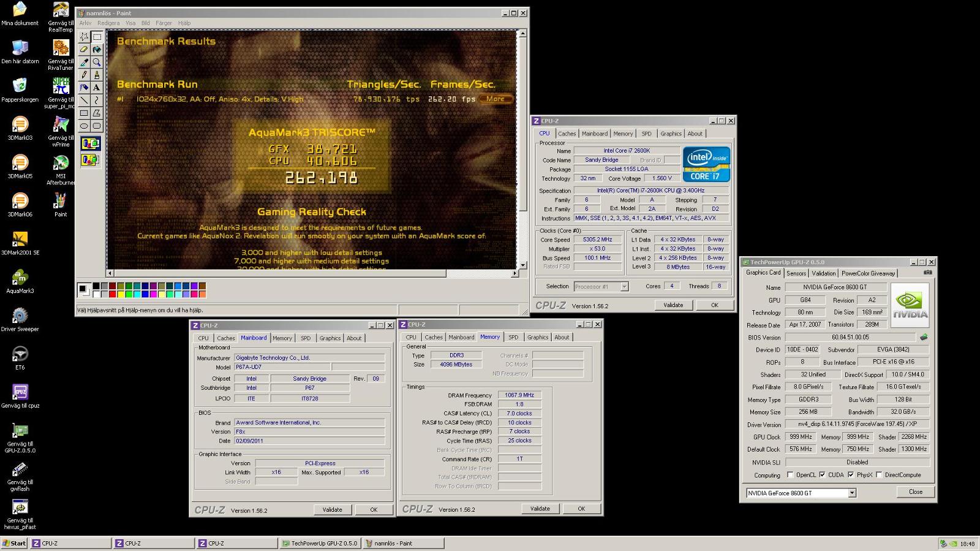Click the '60.84.51.00.05' BIOS version value
This screenshot has height=551, width=980.
[850, 337]
